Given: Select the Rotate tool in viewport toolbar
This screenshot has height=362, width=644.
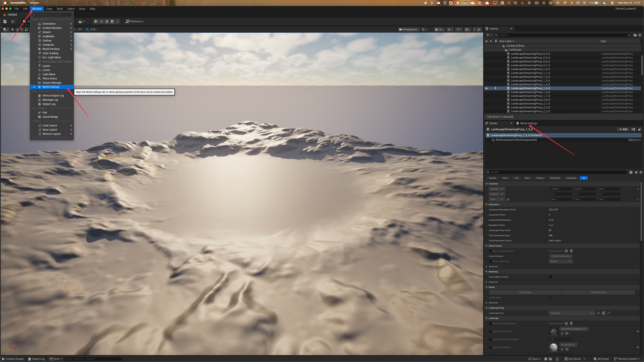Looking at the screenshot, I should (22, 29).
